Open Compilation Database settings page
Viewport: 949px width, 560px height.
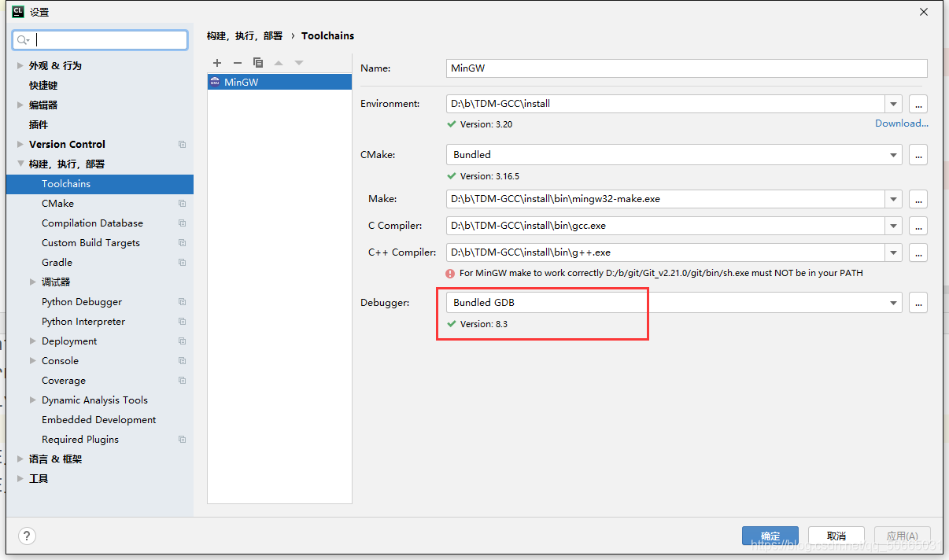coord(92,223)
